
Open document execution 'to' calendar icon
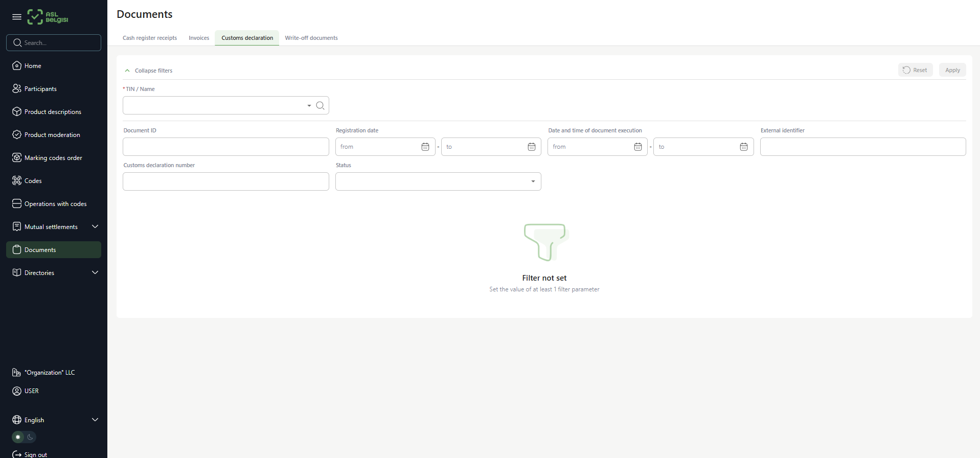pos(743,147)
